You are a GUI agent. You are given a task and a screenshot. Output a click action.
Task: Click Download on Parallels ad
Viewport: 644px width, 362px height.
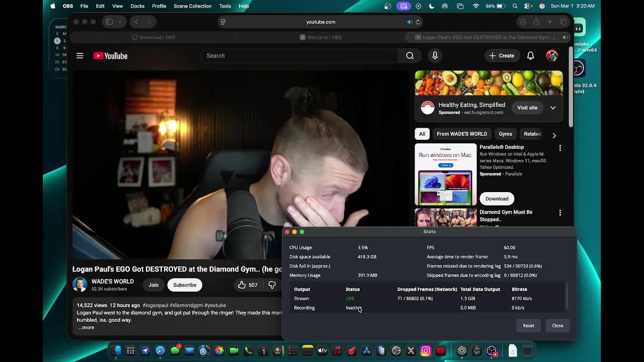[x=497, y=199]
